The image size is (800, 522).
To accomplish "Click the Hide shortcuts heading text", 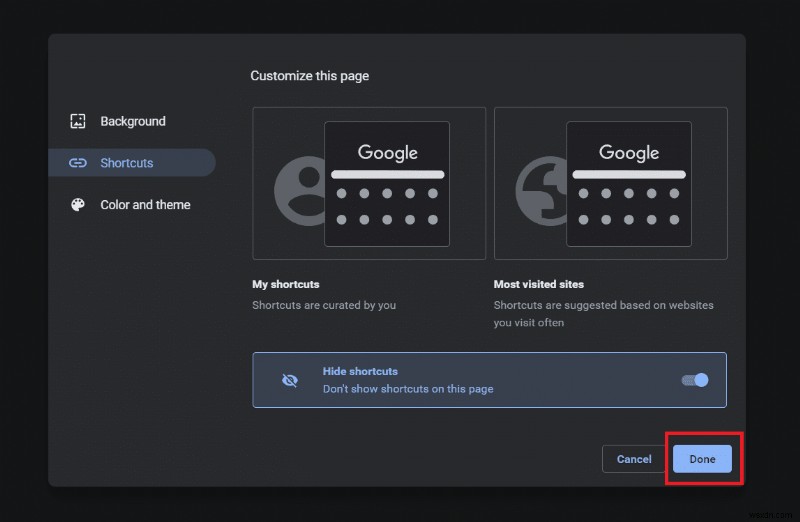I will coord(360,371).
